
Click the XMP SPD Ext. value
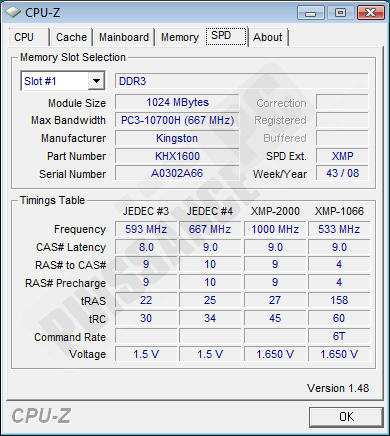(x=342, y=156)
